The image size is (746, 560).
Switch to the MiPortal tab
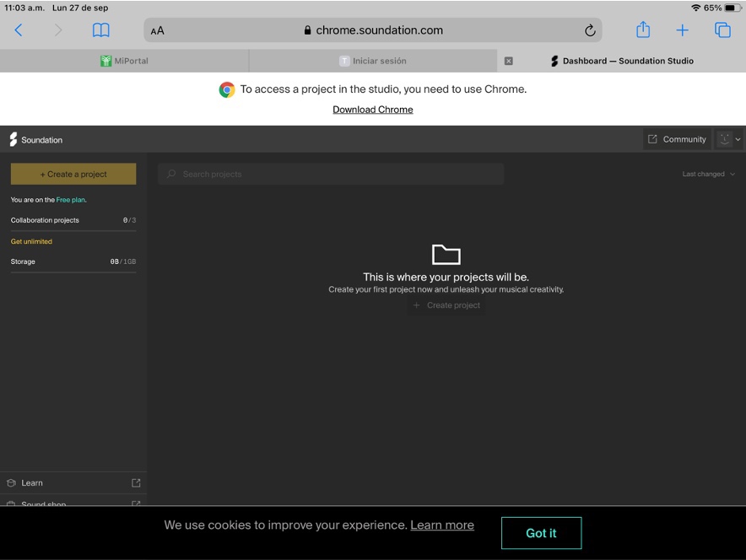(124, 61)
